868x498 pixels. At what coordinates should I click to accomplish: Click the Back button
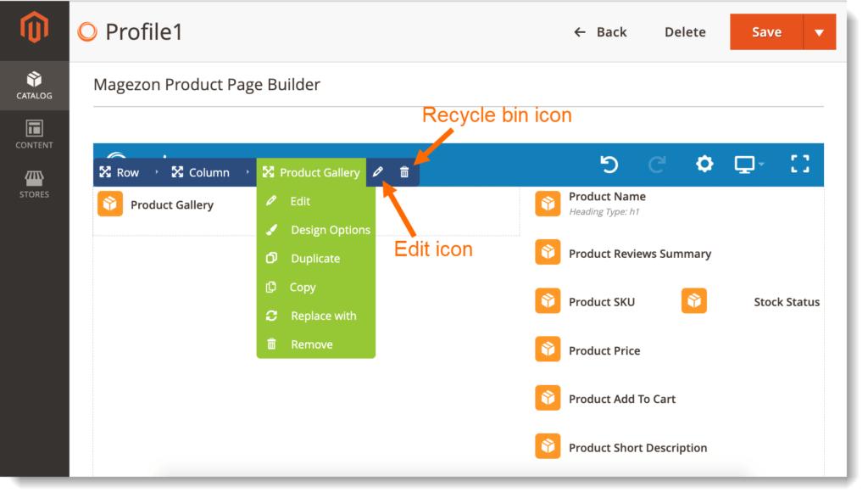(601, 32)
